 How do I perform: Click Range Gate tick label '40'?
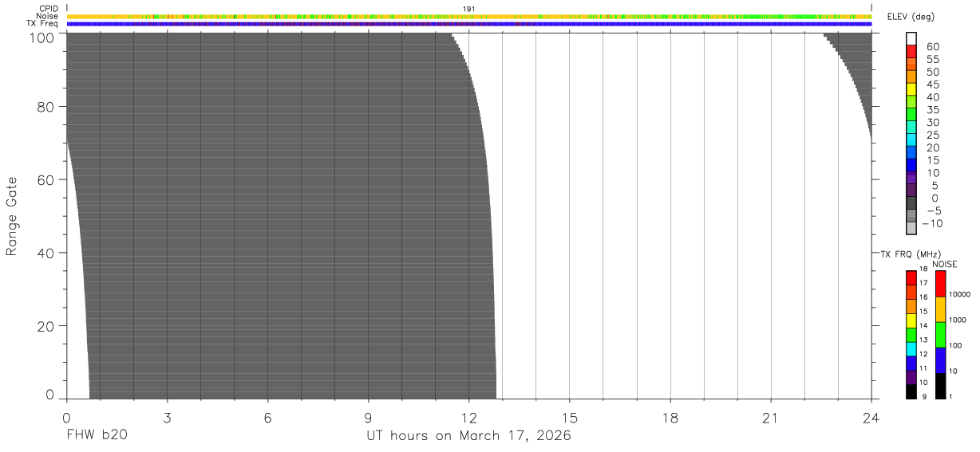click(46, 253)
